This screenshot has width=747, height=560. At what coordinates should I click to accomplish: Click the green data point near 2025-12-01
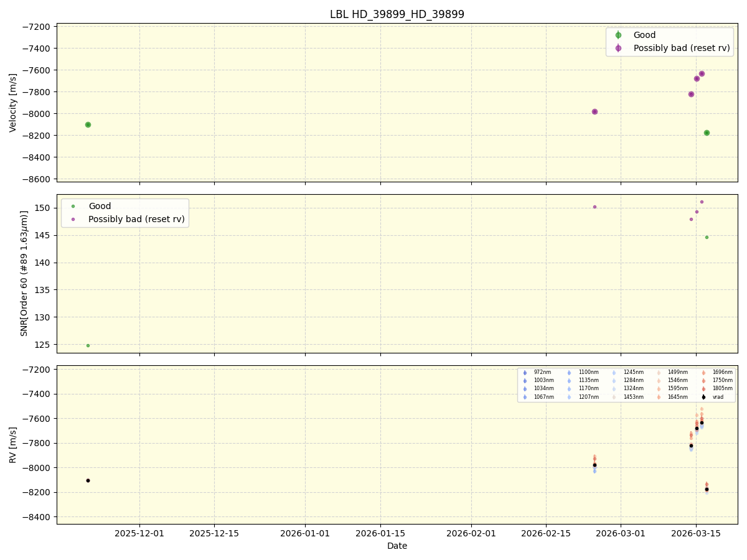click(x=88, y=124)
